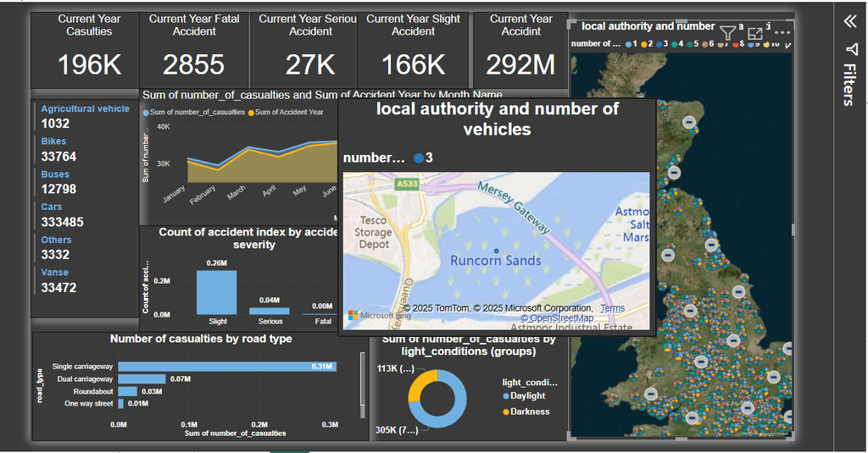This screenshot has width=868, height=453.
Task: Click the Filters funnel icon in side pane
Action: [x=851, y=50]
